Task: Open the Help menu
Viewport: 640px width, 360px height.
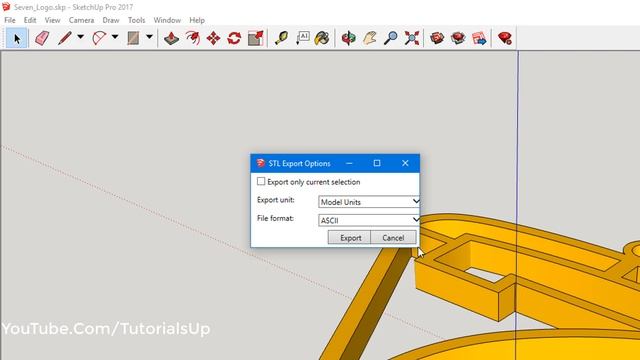Action: (197, 20)
